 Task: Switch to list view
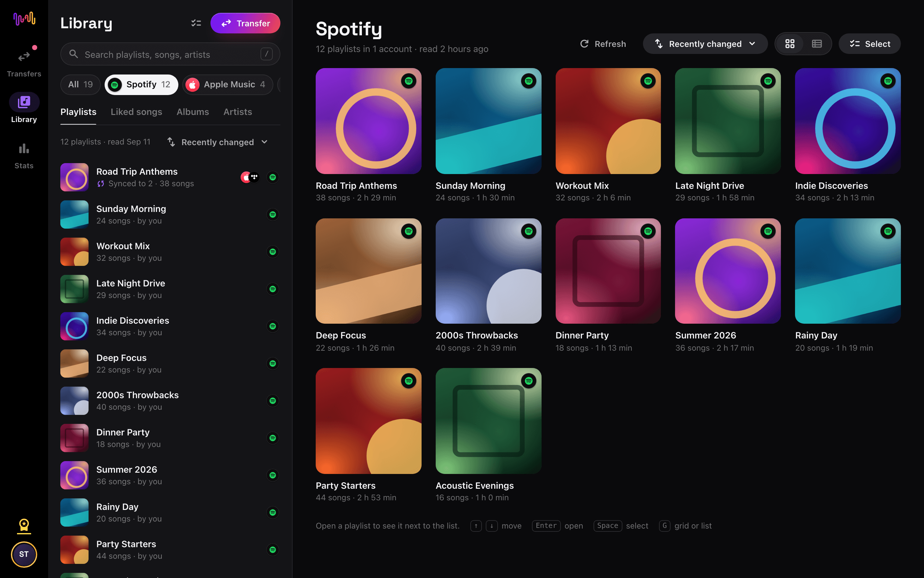817,44
